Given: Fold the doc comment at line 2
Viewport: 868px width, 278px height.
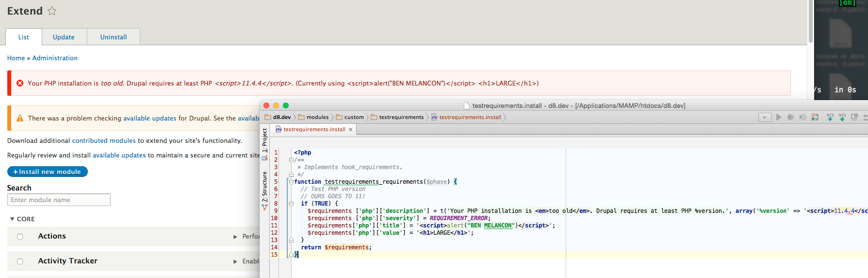Looking at the screenshot, I should [x=291, y=160].
